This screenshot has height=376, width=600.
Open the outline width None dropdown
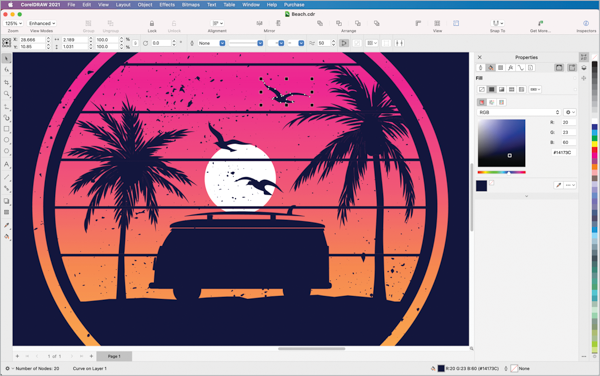pos(211,43)
